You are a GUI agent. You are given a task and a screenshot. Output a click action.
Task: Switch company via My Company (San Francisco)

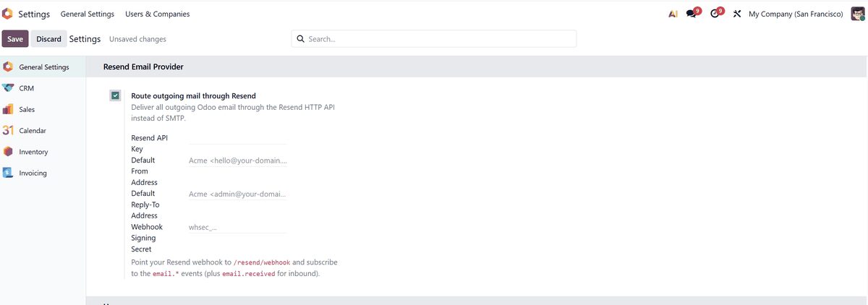(x=796, y=14)
